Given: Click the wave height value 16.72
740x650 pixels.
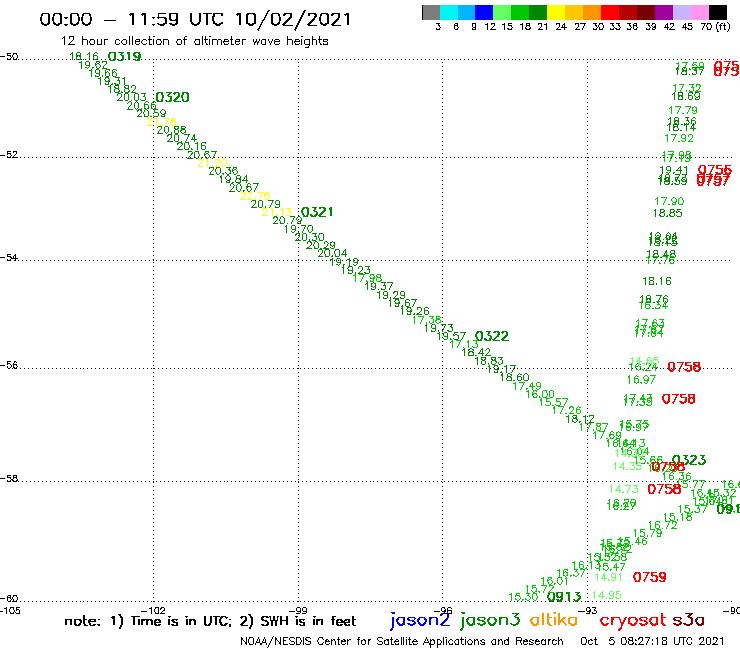Looking at the screenshot, I should [663, 525].
